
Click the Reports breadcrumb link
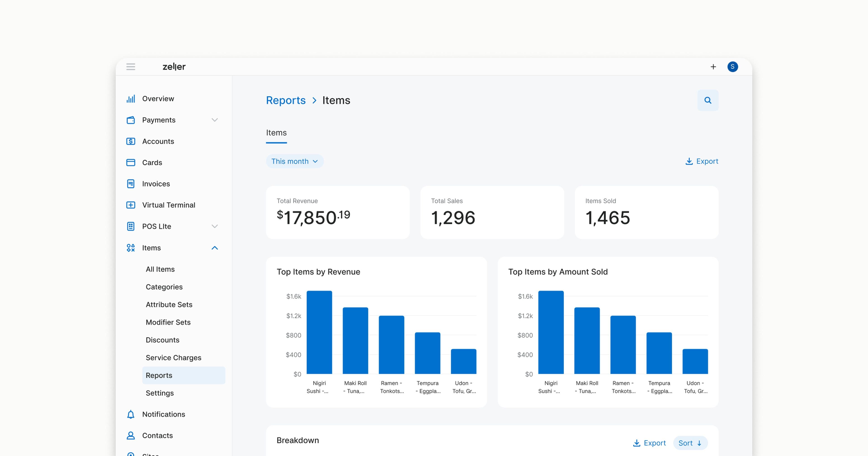[x=286, y=100]
